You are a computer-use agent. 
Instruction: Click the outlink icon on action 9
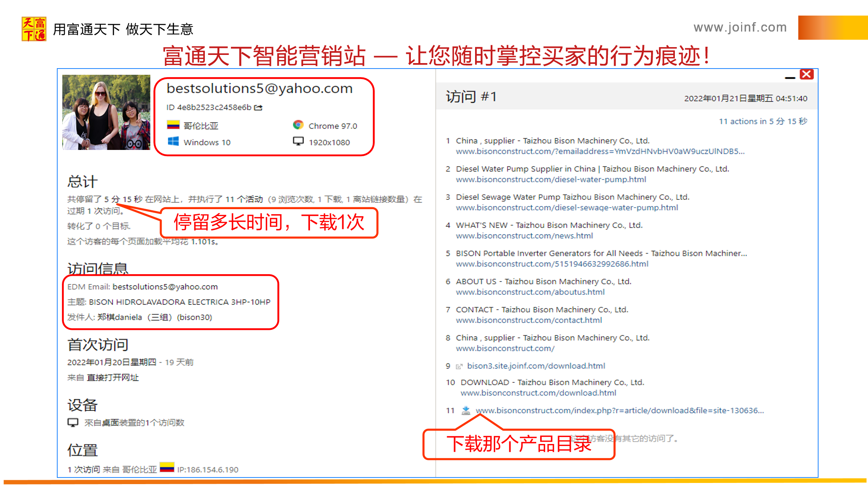[x=459, y=366]
